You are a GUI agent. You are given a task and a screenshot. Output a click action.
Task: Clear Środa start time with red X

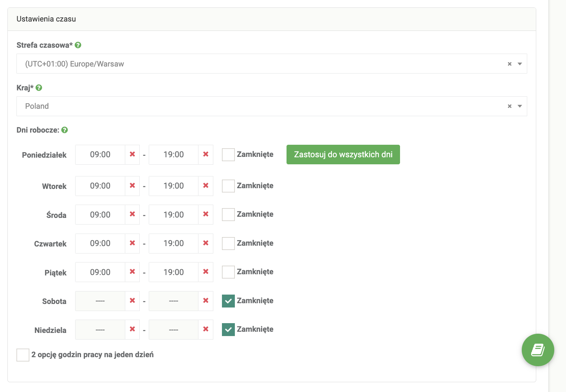[132, 214]
